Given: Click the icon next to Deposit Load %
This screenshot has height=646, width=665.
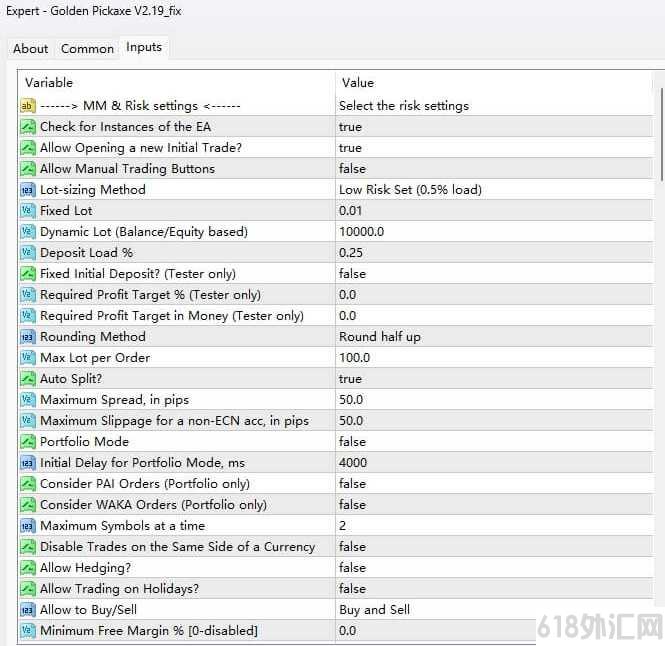Looking at the screenshot, I should coord(28,253).
